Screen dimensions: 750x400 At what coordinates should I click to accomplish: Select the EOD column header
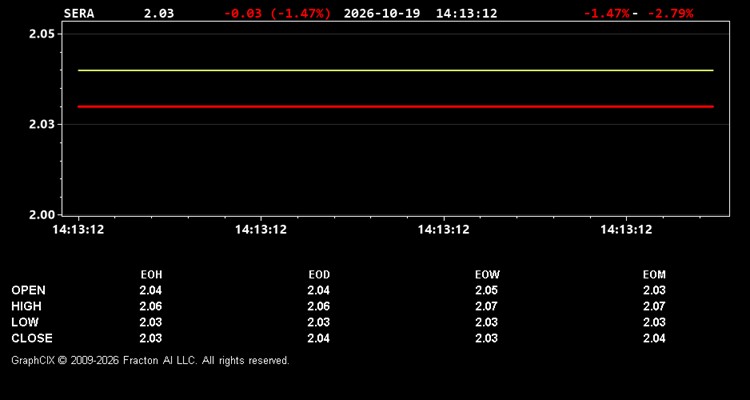click(319, 275)
